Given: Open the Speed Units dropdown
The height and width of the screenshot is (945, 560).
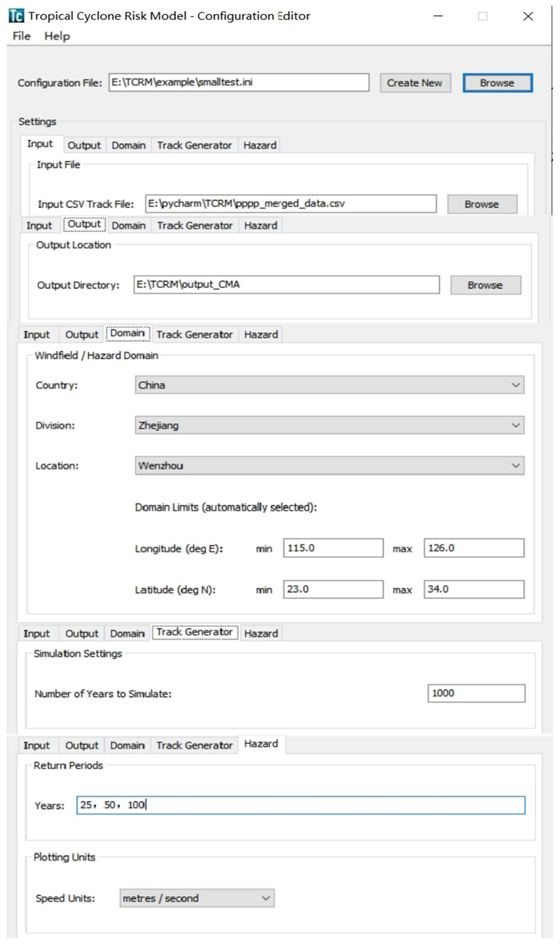Looking at the screenshot, I should (197, 898).
